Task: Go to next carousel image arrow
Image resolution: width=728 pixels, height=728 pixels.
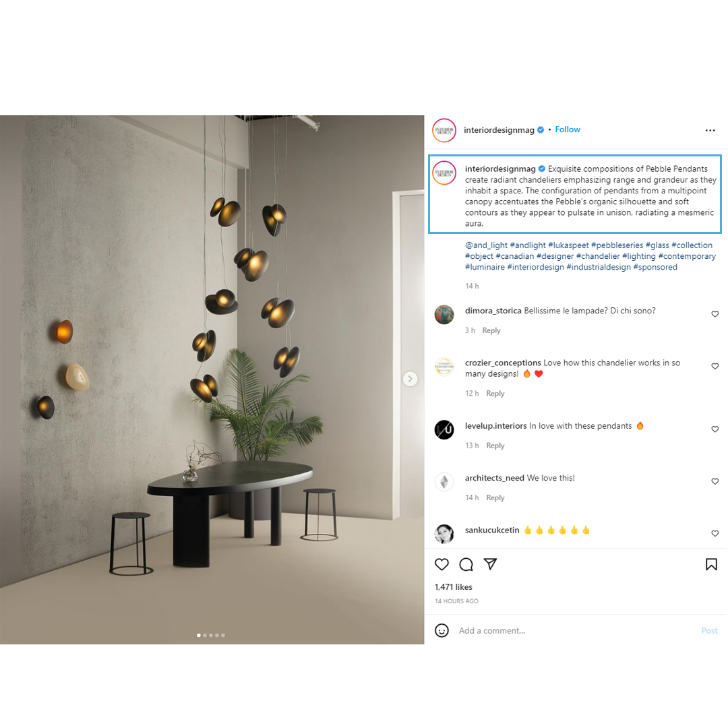Action: point(410,379)
